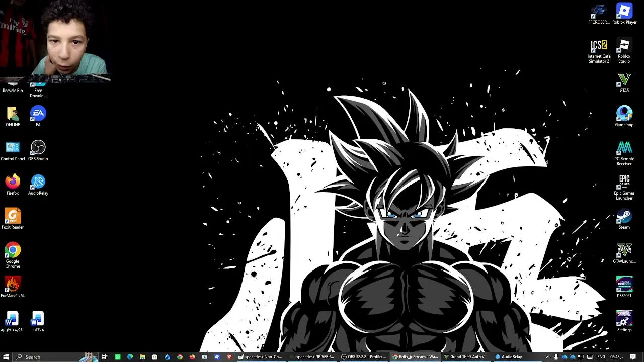Viewport: 644px width, 362px height.
Task: Open Outlook from the taskbar
Action: (167, 357)
